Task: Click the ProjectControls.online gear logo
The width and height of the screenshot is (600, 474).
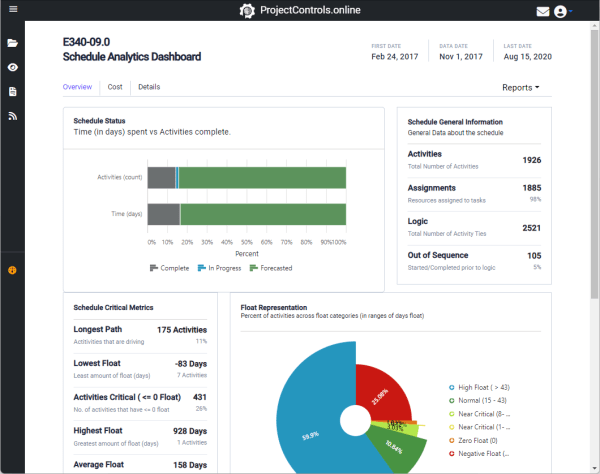Action: 248,12
